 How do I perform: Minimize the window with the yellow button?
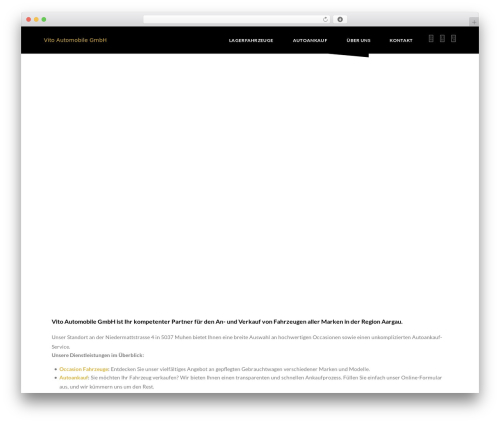pyautogui.click(x=36, y=20)
